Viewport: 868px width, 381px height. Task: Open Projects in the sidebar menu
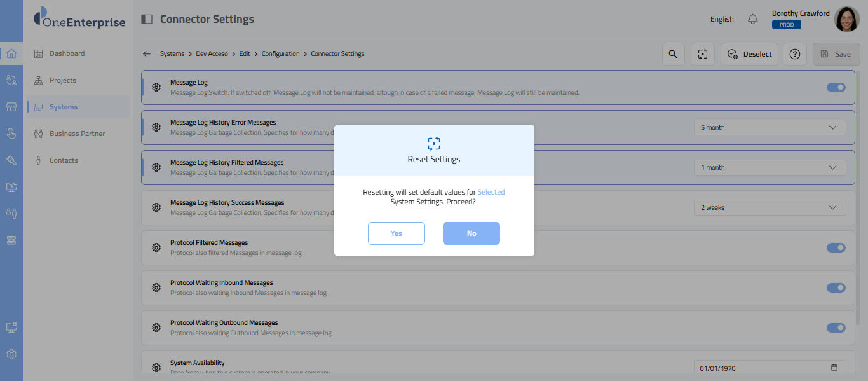(x=63, y=80)
